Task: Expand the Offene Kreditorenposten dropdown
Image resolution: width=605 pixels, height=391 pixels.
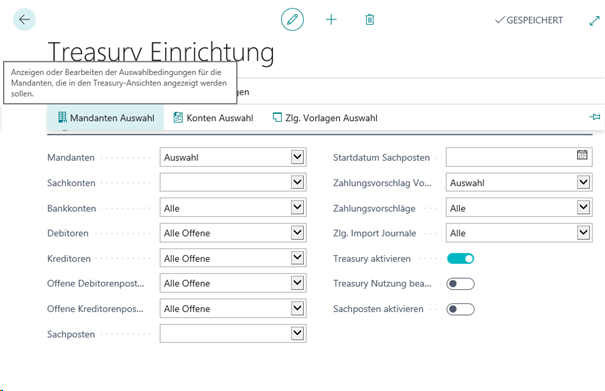Action: click(297, 308)
